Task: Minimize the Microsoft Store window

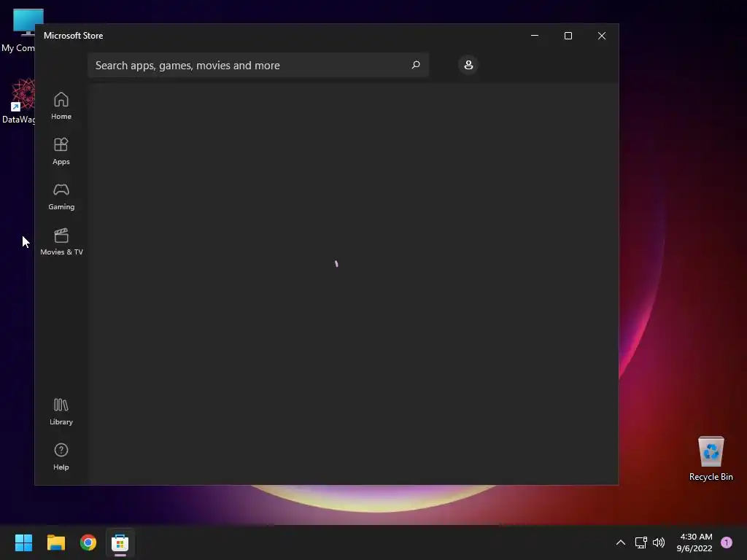Action: pyautogui.click(x=535, y=36)
